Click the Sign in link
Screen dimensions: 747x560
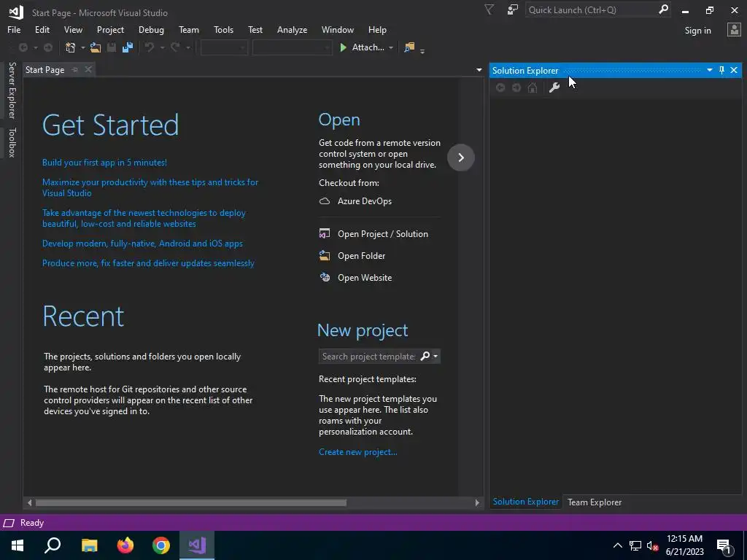tap(697, 31)
